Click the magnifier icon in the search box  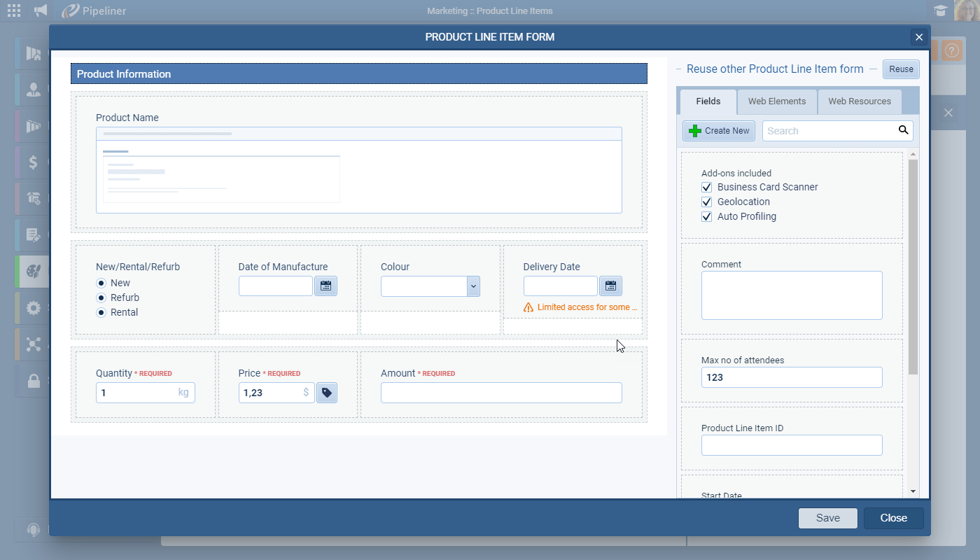[903, 130]
